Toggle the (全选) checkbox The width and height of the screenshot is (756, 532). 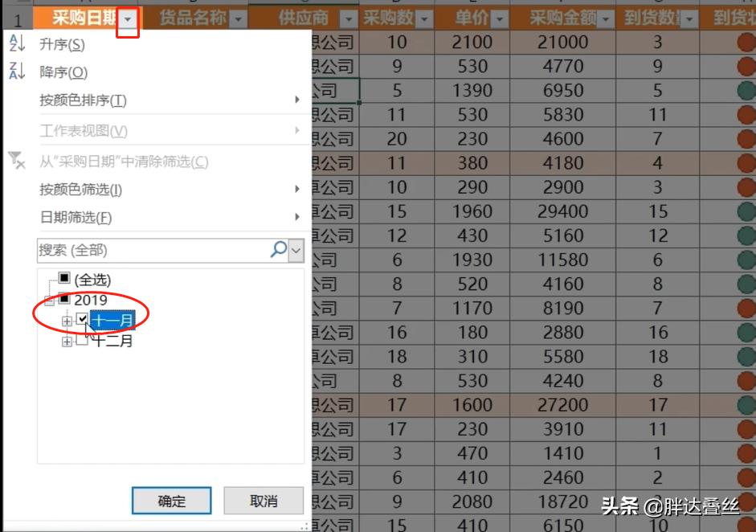(64, 278)
